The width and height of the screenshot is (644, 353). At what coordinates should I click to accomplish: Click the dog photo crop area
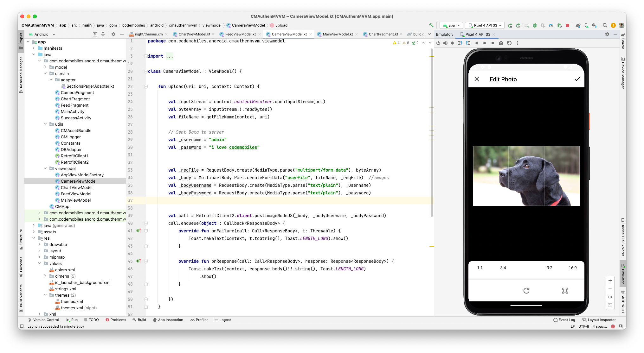[526, 176]
